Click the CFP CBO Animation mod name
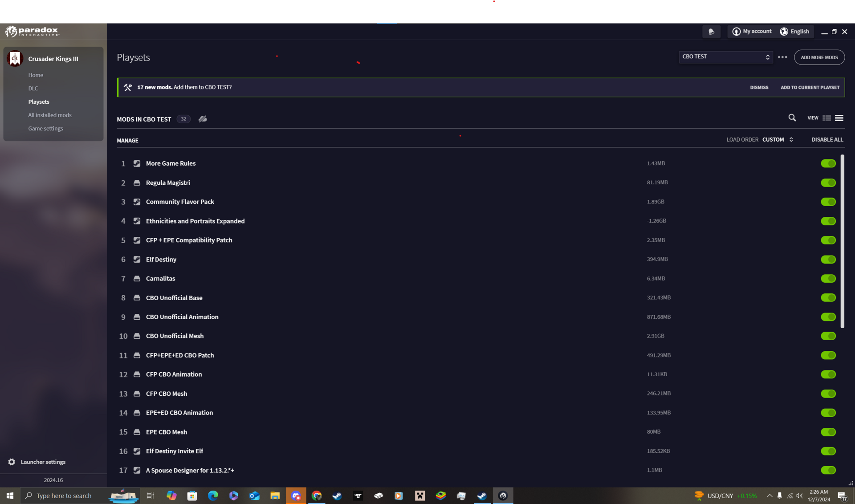855x504 pixels. click(174, 374)
